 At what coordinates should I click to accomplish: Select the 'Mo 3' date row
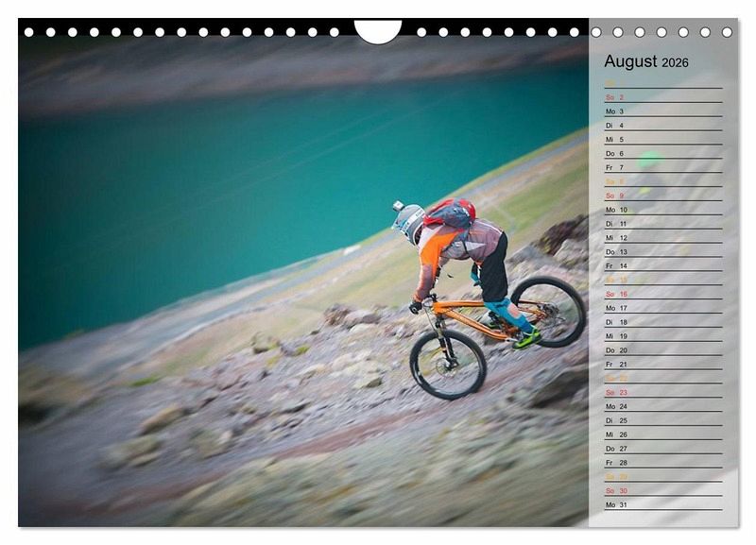[663, 111]
